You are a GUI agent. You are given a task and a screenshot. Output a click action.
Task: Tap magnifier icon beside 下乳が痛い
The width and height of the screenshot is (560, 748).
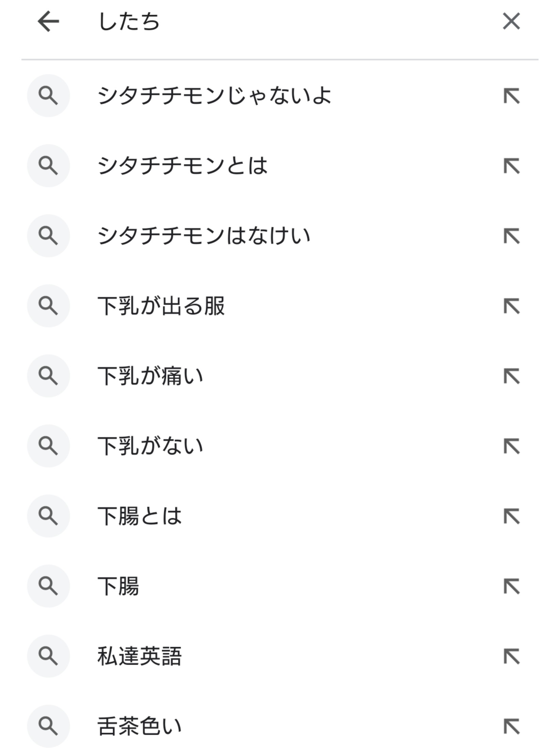click(48, 376)
